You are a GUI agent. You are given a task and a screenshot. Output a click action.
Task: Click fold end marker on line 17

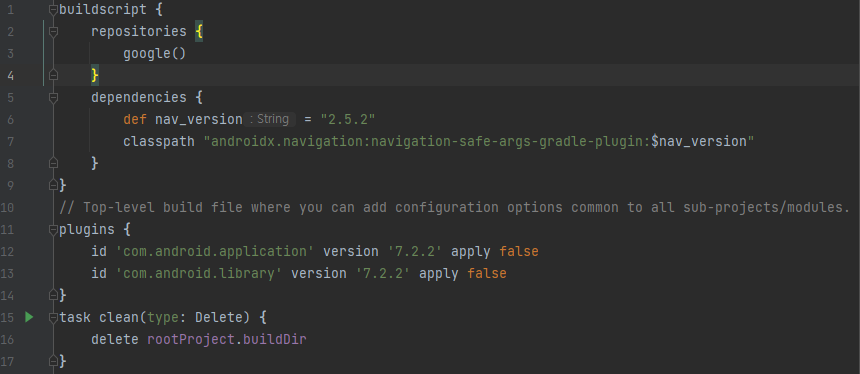(x=53, y=361)
